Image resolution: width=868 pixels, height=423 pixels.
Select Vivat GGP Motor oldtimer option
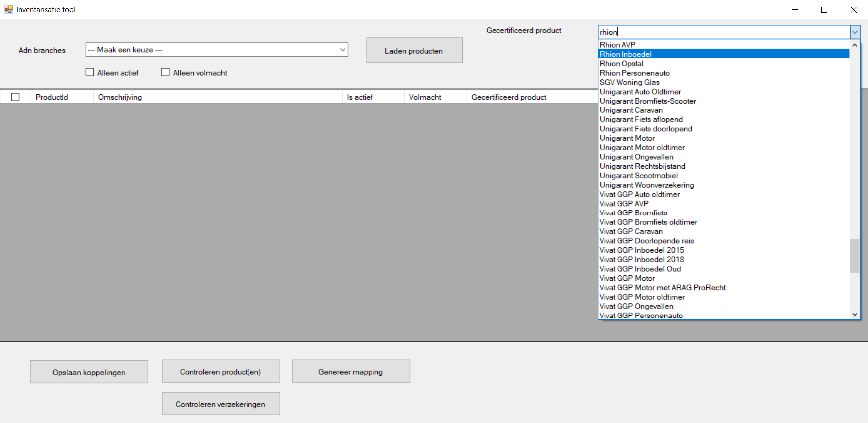[x=724, y=297]
